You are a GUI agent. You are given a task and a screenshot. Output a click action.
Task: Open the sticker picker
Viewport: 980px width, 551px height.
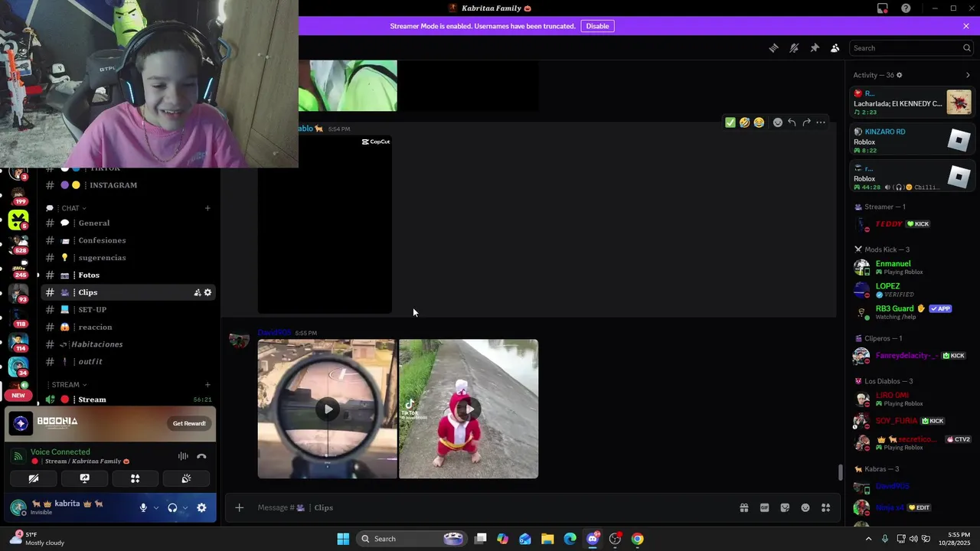pyautogui.click(x=785, y=507)
